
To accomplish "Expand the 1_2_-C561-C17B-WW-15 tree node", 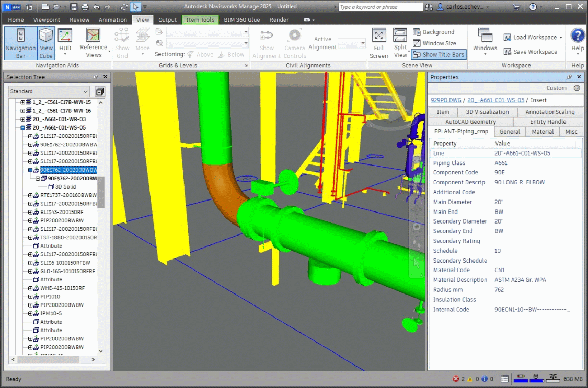I will click(23, 102).
